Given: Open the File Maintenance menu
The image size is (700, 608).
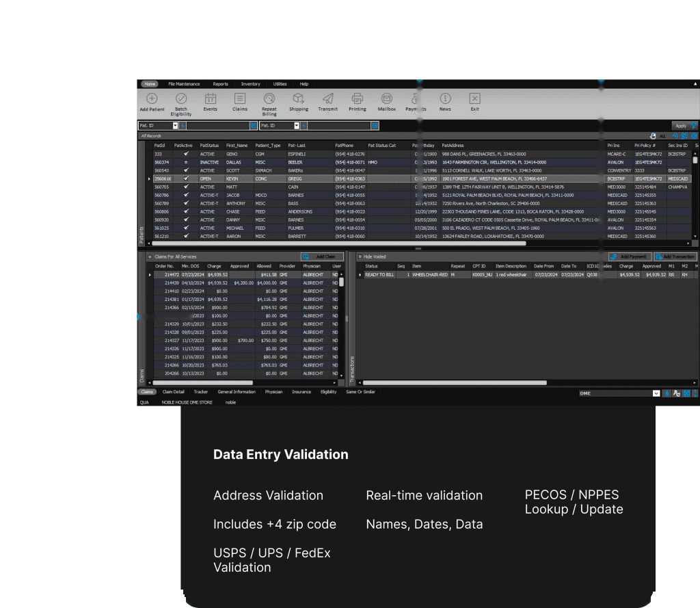Looking at the screenshot, I should (184, 84).
